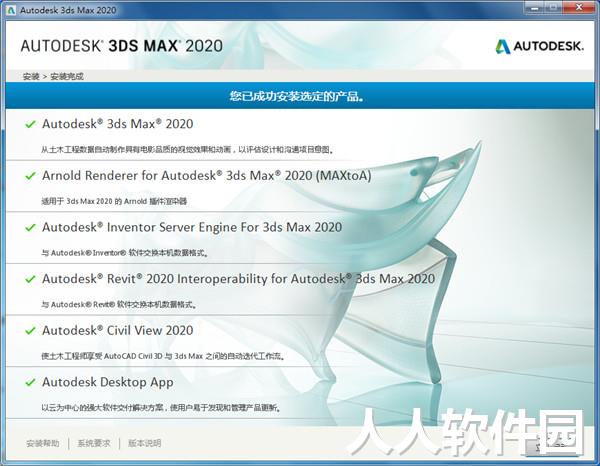The height and width of the screenshot is (466, 600).
Task: Click the '适用于 3ds Max 2020 的 Arnold' description
Action: pos(114,201)
